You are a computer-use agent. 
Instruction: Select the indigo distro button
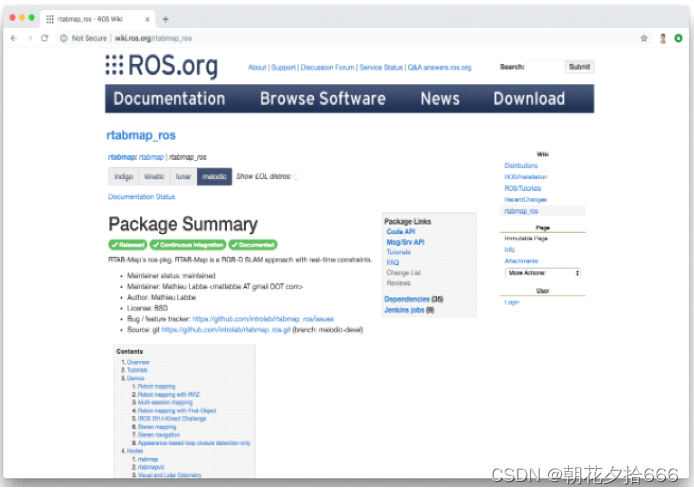click(124, 177)
